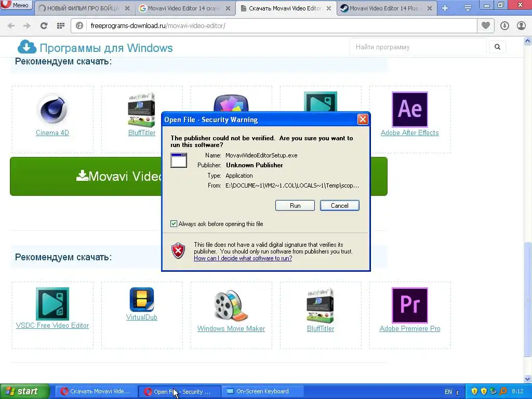Click the address bar URL field

pyautogui.click(x=282, y=25)
